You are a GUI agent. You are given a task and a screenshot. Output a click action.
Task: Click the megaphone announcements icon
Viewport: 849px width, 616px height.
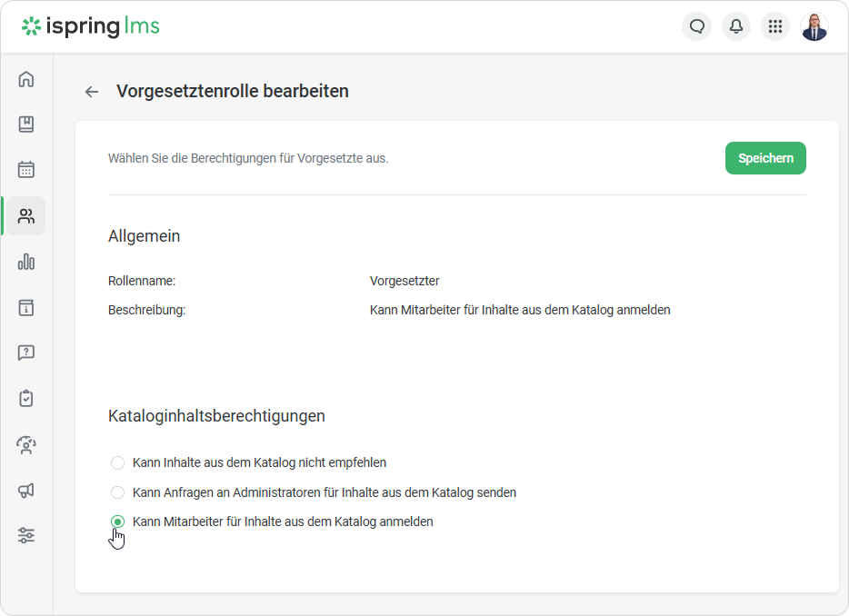[x=26, y=491]
